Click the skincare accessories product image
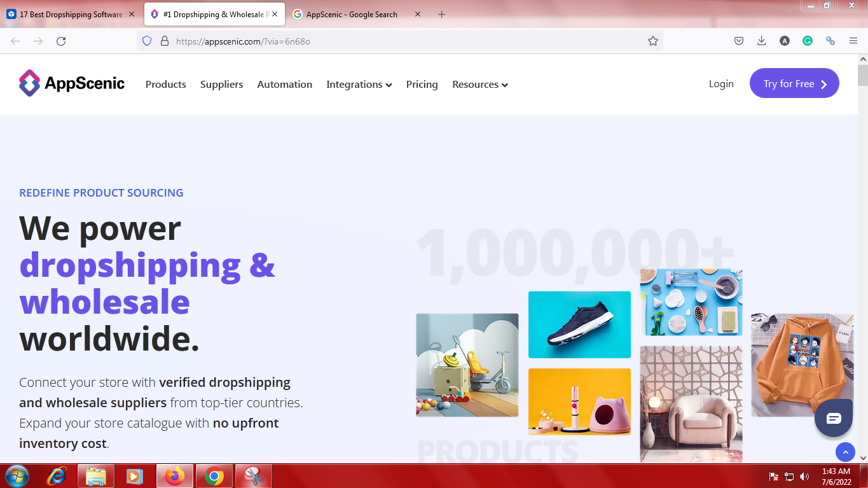 [691, 302]
